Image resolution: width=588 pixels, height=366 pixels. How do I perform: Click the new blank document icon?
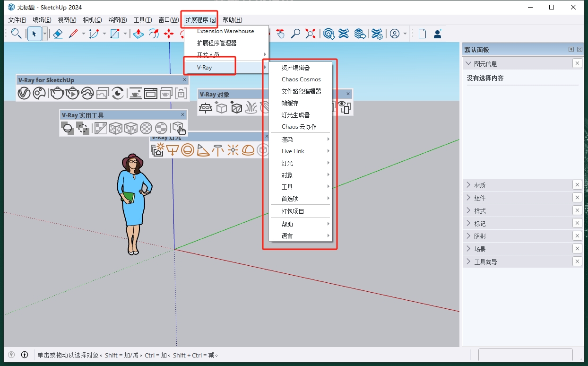[x=422, y=34]
